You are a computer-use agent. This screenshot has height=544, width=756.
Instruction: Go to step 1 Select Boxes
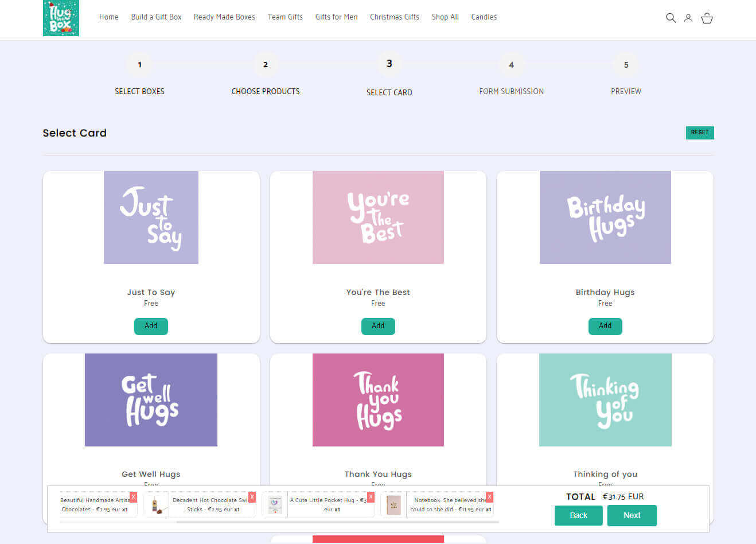tap(139, 65)
